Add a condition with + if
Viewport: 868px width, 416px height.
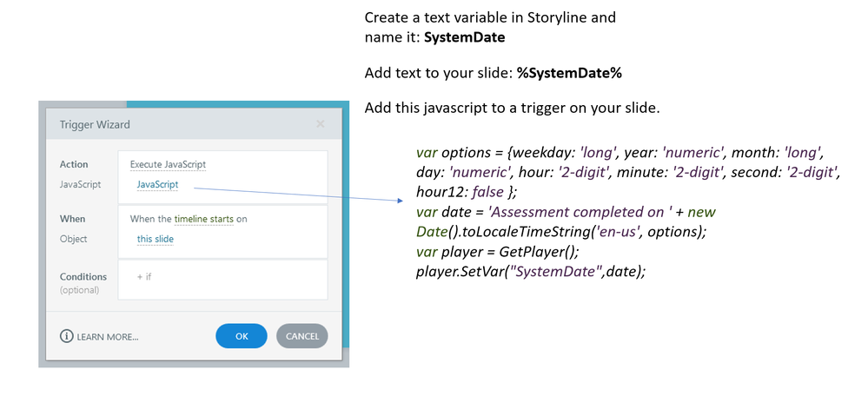146,276
